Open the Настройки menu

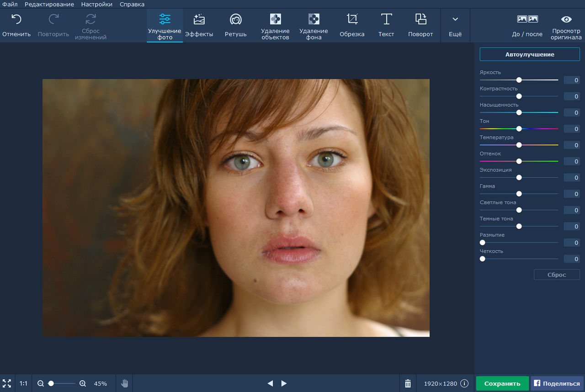[x=97, y=4]
